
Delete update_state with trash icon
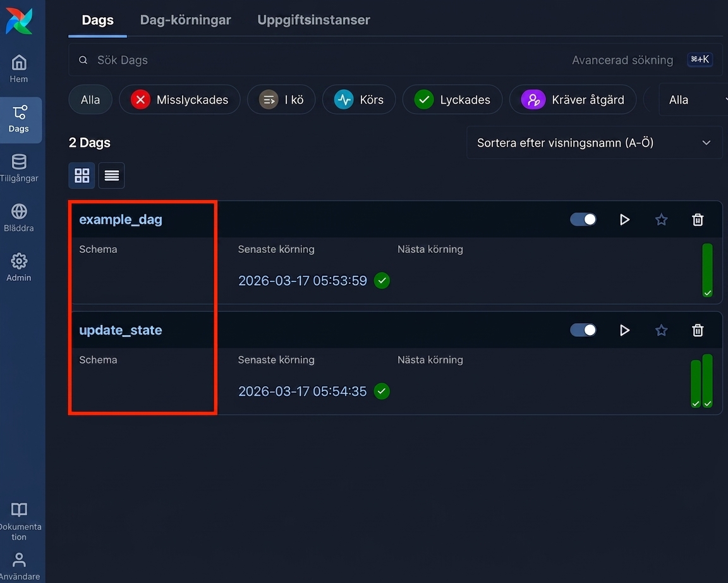click(698, 330)
